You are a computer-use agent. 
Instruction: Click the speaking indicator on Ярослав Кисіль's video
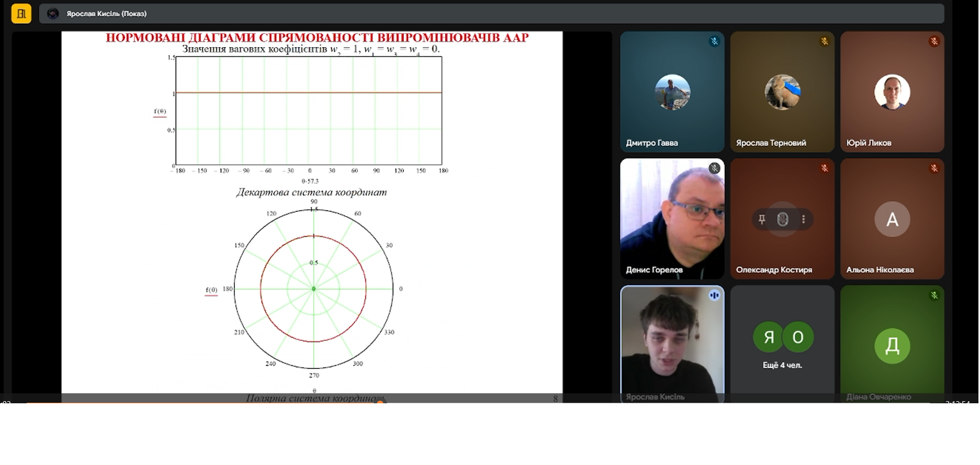tap(714, 296)
